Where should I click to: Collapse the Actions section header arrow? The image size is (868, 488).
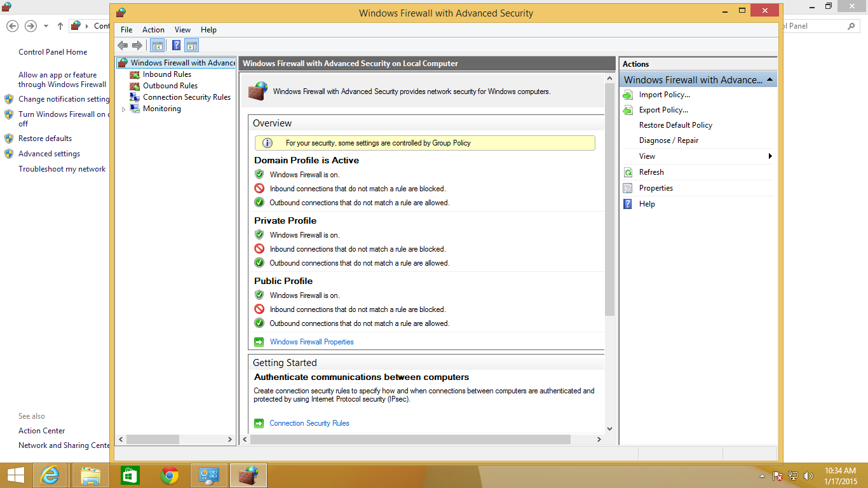pyautogui.click(x=770, y=80)
